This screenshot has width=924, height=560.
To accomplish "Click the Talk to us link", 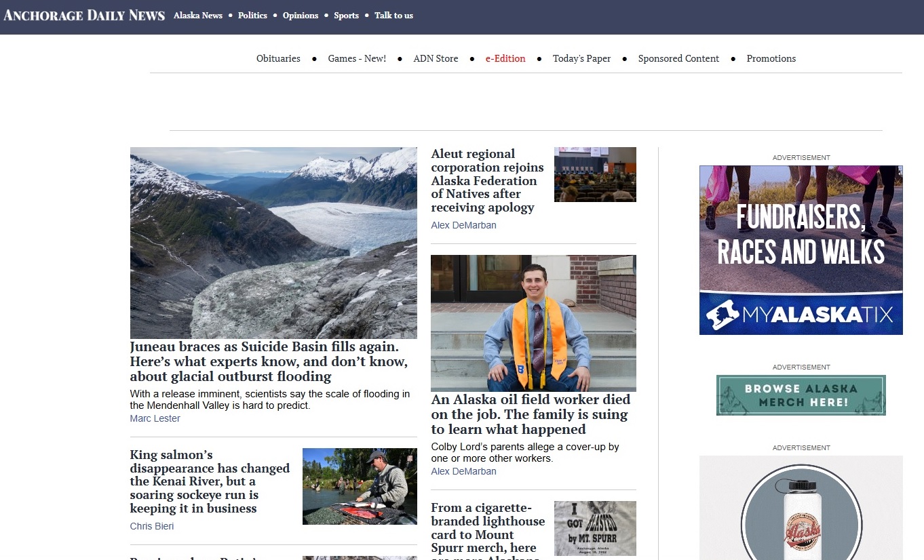I will point(393,16).
